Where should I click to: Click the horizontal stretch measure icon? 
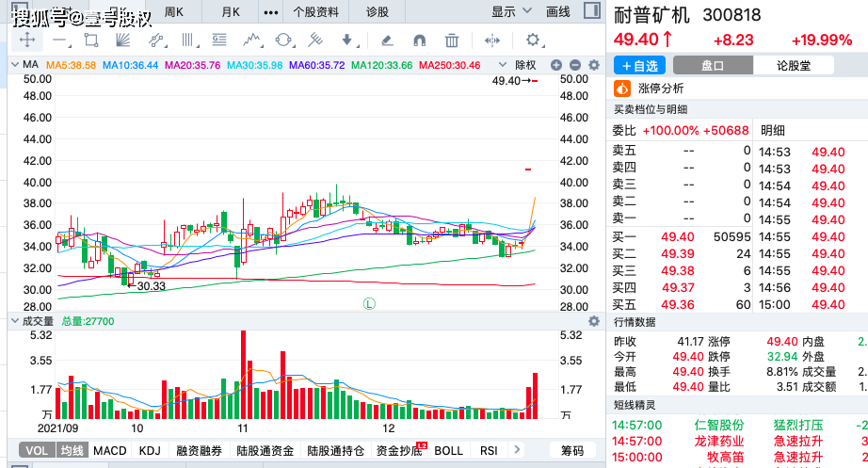click(x=491, y=40)
